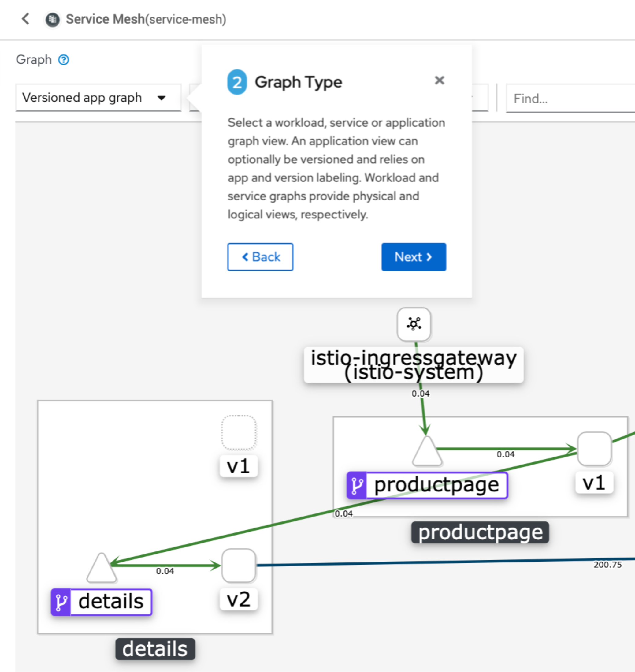
Task: Select the productpage v1 workload node
Action: 594,449
